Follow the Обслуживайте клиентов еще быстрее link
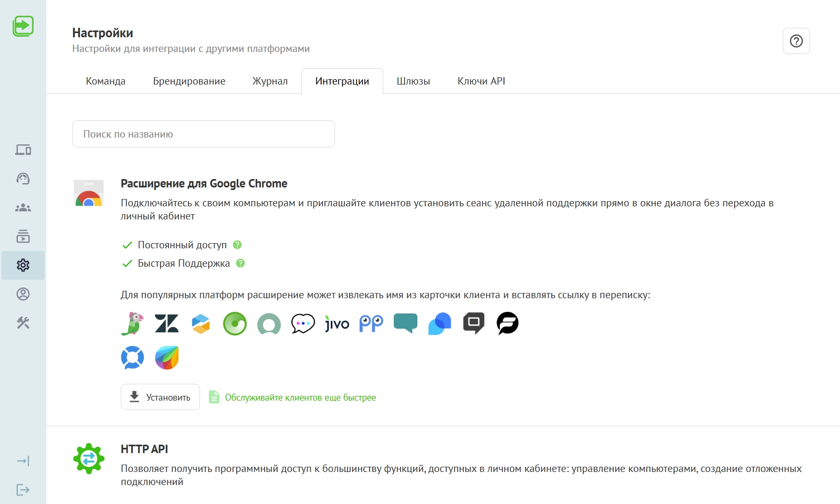The height and width of the screenshot is (504, 840). (300, 397)
